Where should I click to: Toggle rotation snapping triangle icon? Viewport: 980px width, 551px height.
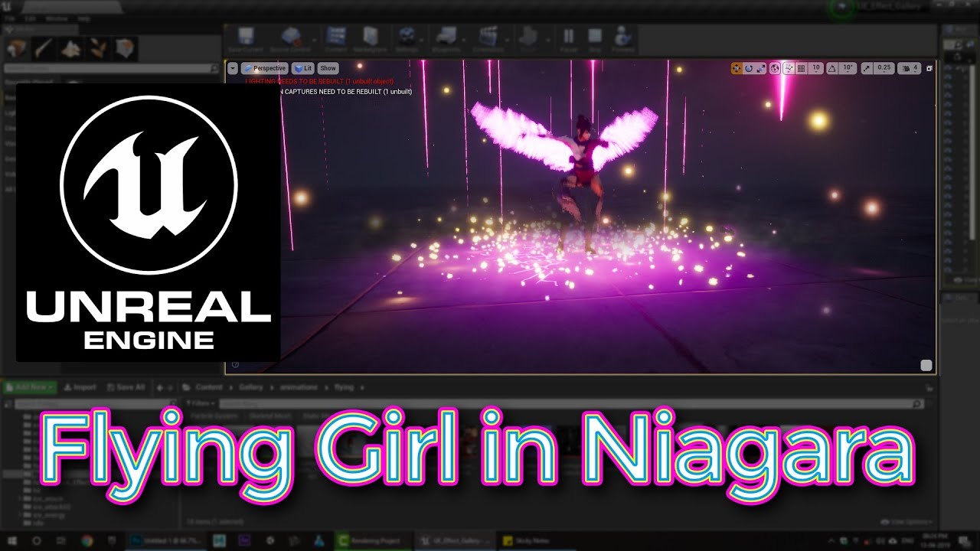click(832, 68)
